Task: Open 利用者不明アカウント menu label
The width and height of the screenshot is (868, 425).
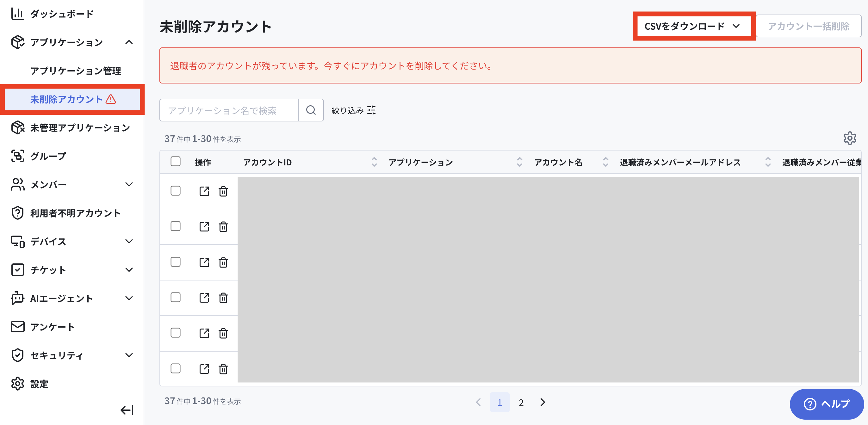Action: 76,213
